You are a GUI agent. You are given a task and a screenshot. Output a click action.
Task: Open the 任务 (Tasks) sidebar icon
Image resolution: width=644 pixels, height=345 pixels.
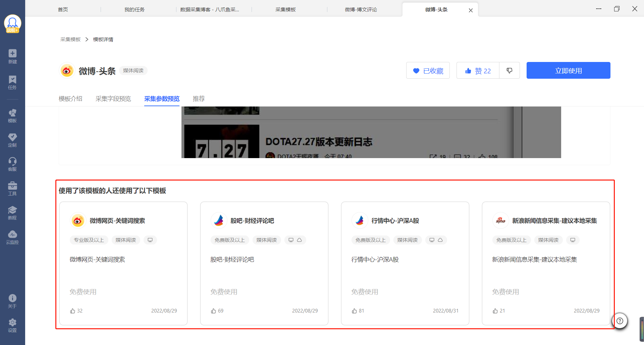click(x=12, y=82)
